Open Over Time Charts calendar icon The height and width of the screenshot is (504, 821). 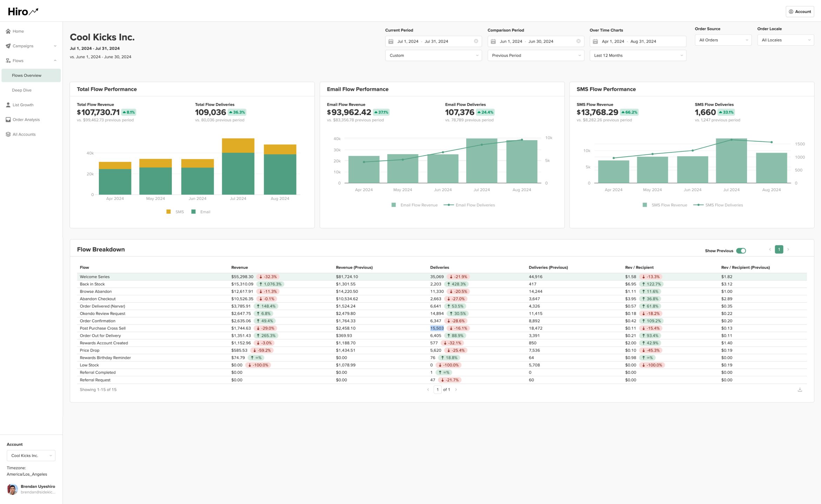[595, 41]
